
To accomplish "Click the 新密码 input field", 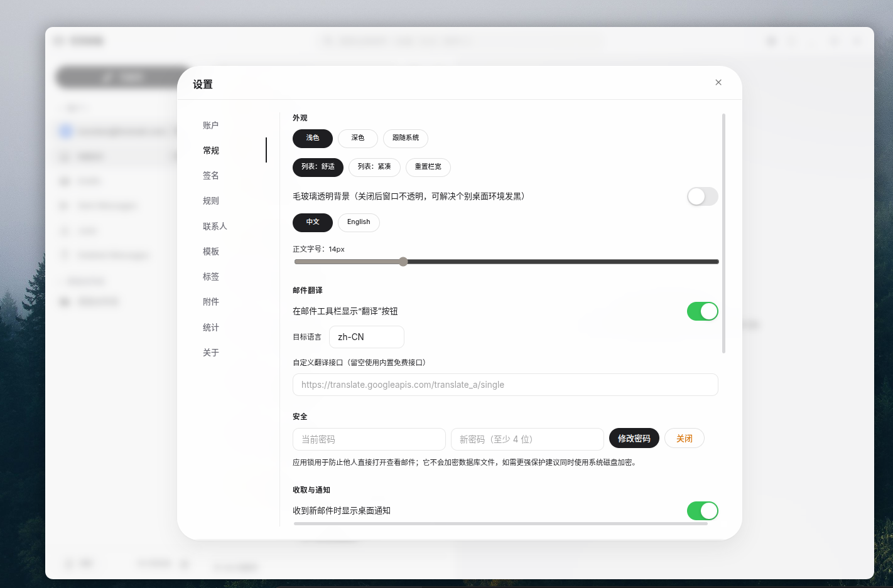I will pos(528,439).
